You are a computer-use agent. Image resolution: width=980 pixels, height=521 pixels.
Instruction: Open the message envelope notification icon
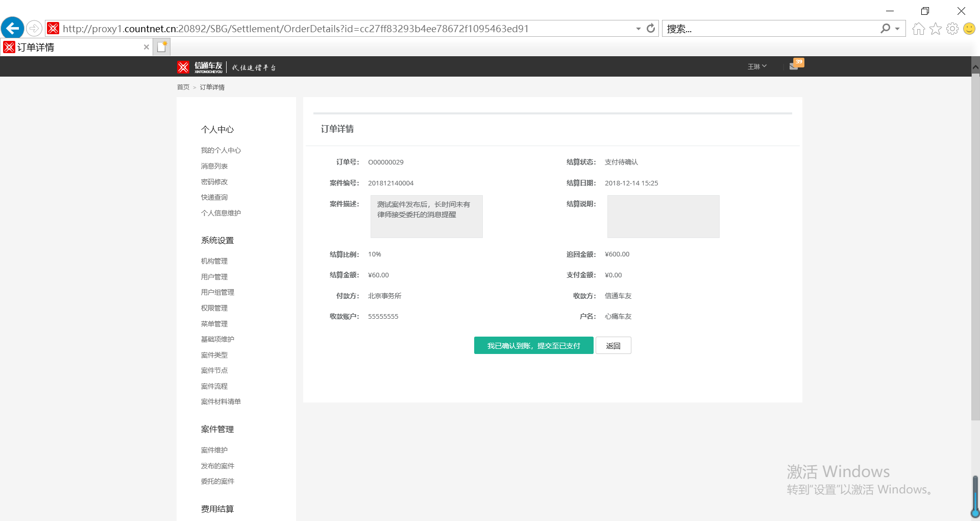tap(794, 66)
